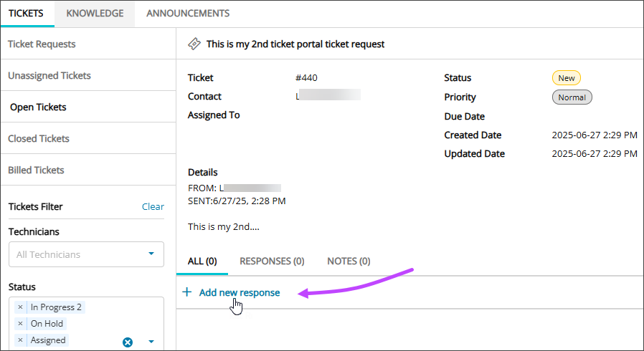Viewport: 644px width, 351px height.
Task: Remove the On Hold status chip
Action: [x=20, y=324]
